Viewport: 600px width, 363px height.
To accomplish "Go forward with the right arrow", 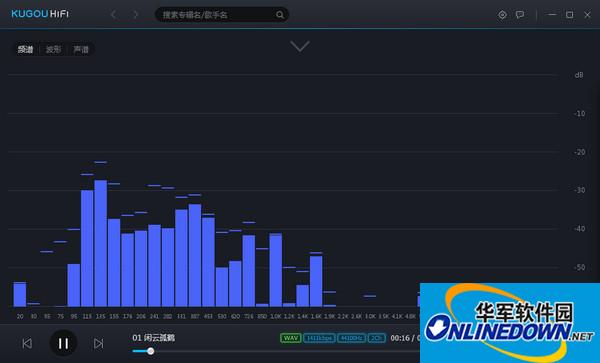I will pyautogui.click(x=135, y=15).
